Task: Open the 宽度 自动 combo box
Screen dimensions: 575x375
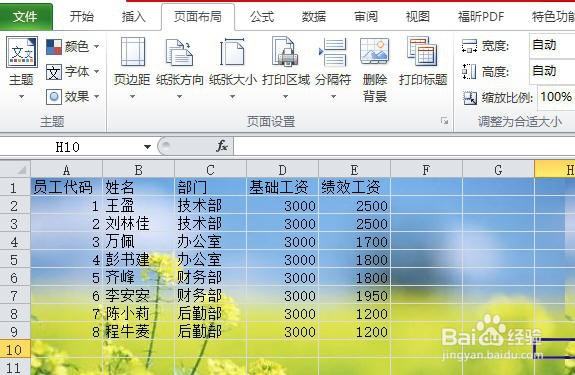Action: coord(552,45)
